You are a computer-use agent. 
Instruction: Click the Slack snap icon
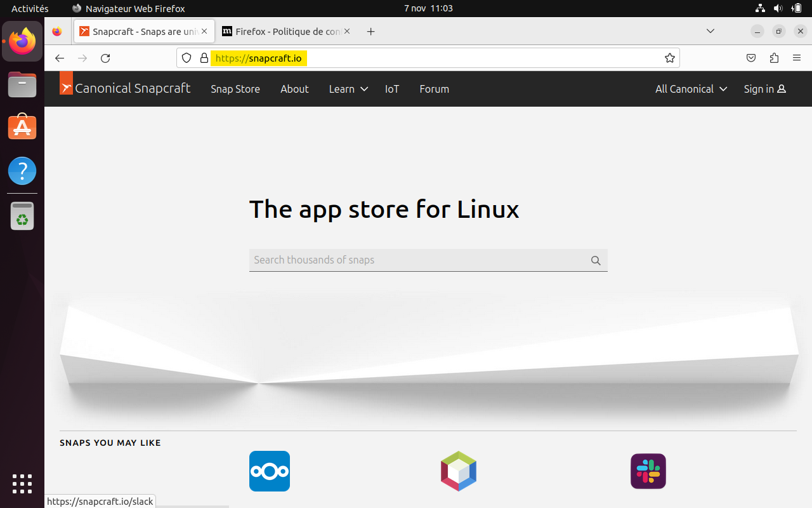[648, 471]
